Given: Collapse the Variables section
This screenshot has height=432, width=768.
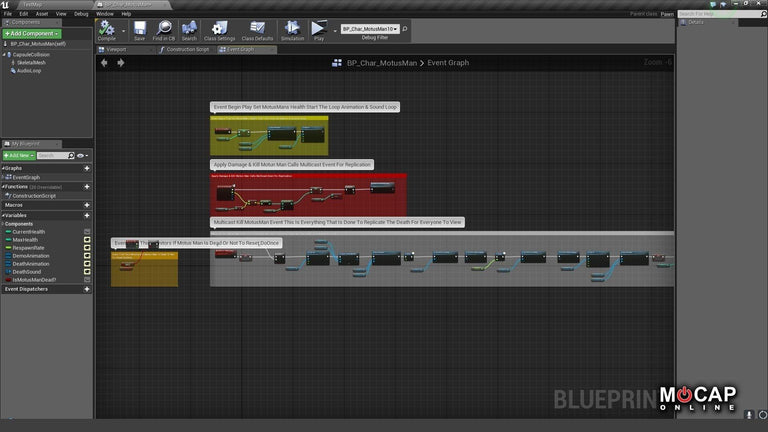Looking at the screenshot, I should [x=15, y=215].
